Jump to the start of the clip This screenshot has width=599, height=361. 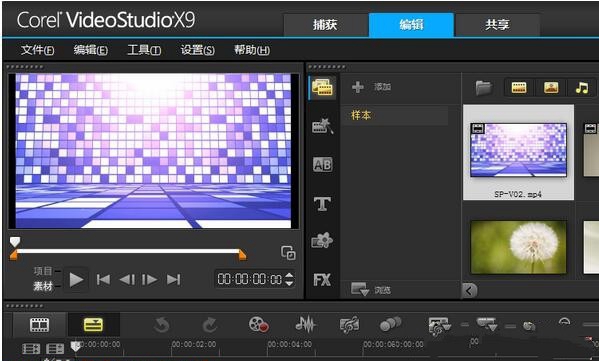click(103, 280)
